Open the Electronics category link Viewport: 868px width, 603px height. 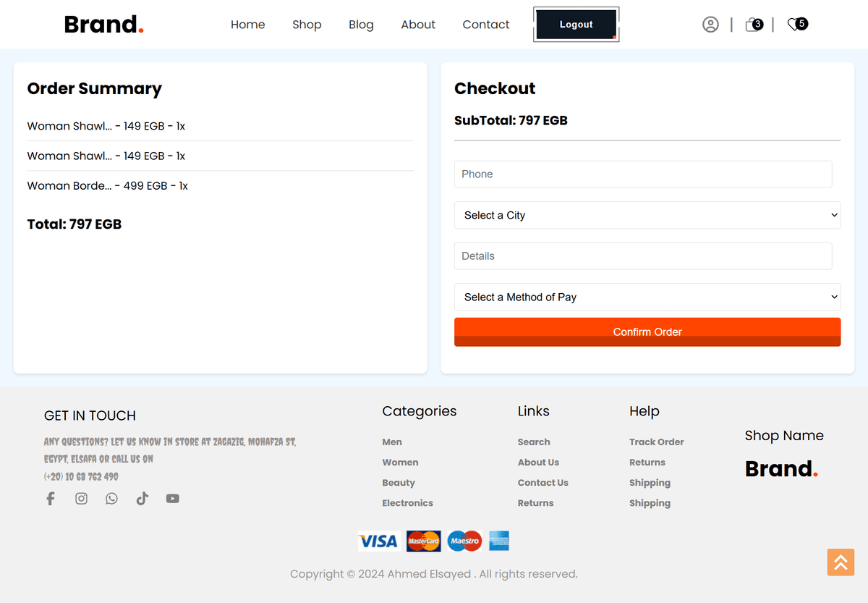(x=407, y=502)
